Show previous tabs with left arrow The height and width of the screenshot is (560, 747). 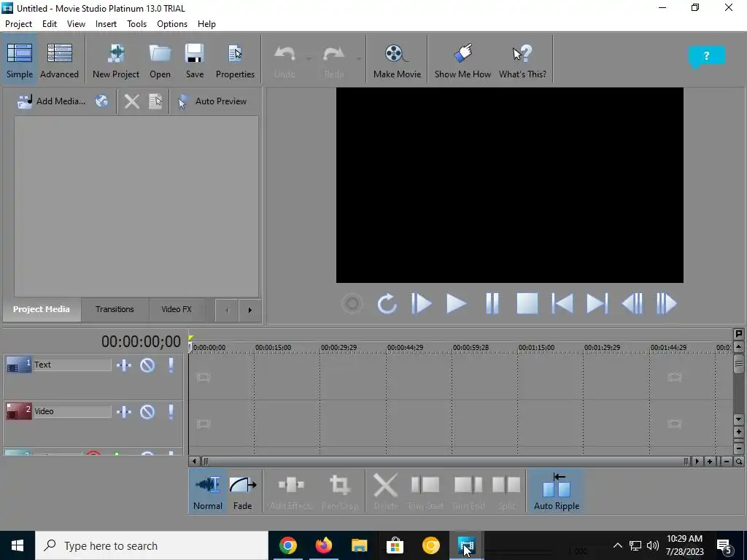click(227, 310)
